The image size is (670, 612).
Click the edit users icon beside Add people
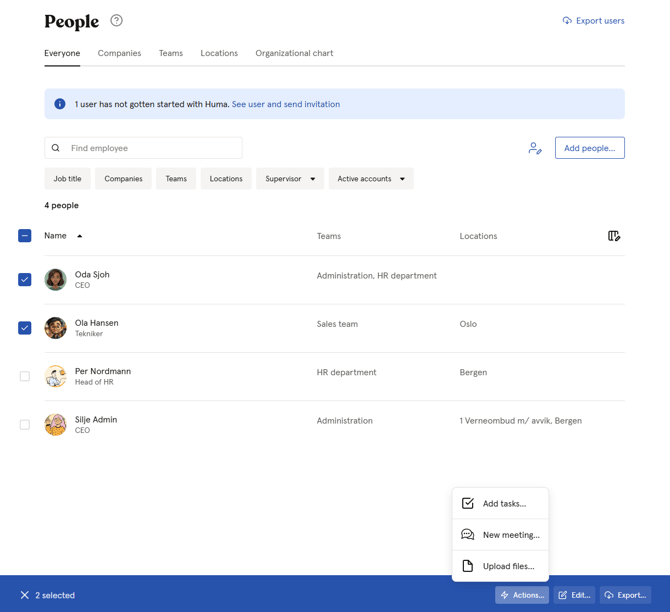pos(535,148)
